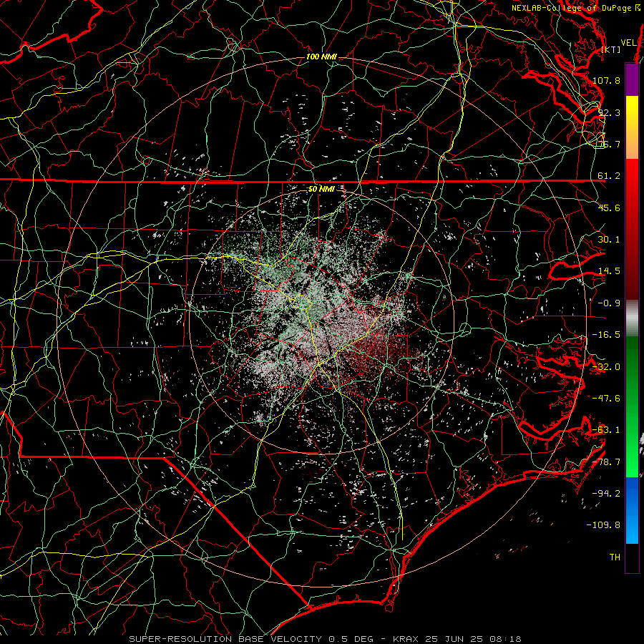Click the -78.7 velocity scale value
Viewport: 644px width, 644px height.
(x=606, y=462)
